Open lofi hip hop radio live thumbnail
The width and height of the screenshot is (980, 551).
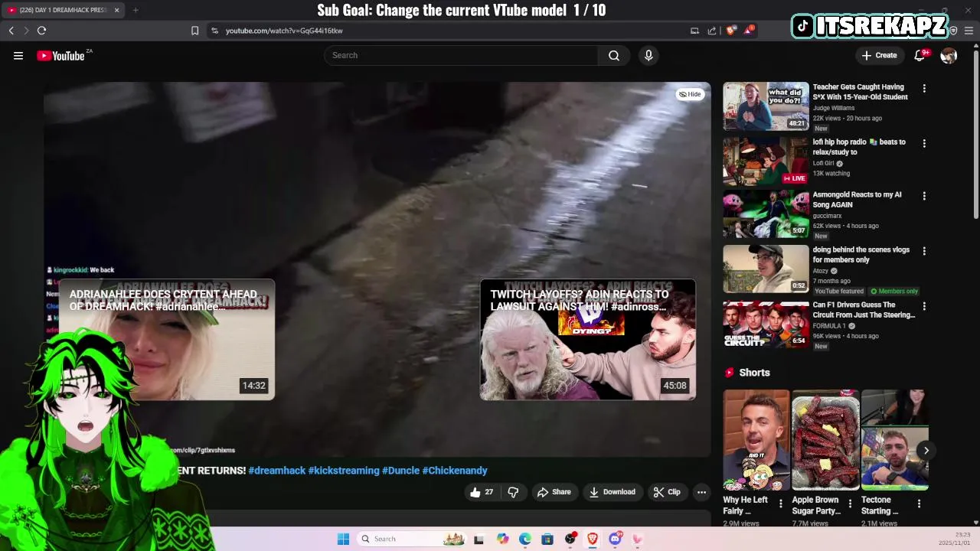(766, 161)
